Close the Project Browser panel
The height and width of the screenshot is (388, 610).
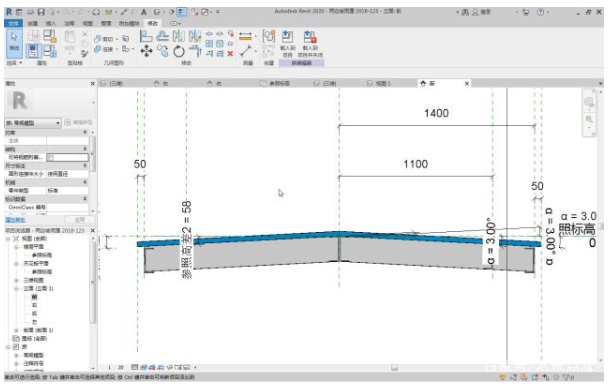93,230
